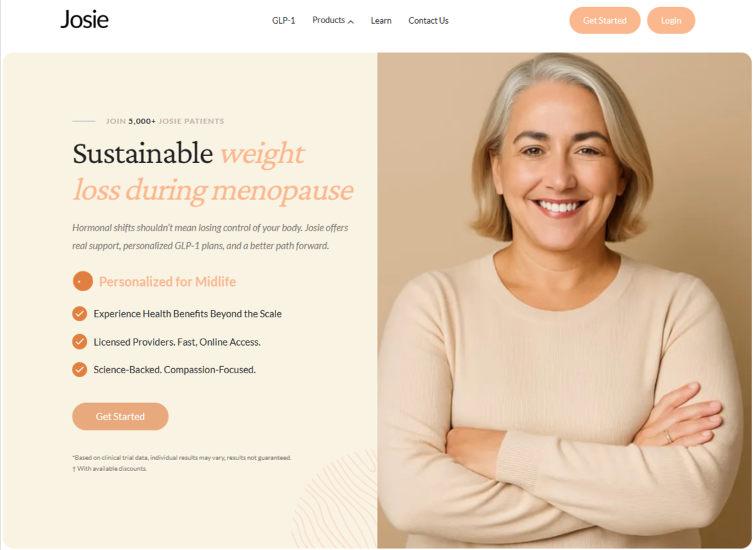Image resolution: width=756 pixels, height=550 pixels.
Task: Open the GLP-1 nav item
Action: point(283,21)
